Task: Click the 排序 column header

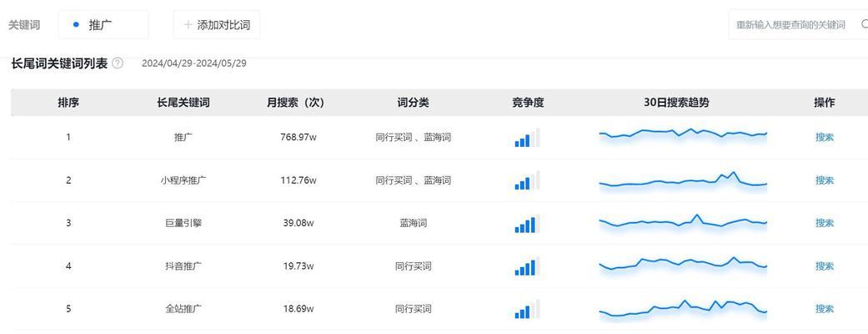Action: [68, 103]
